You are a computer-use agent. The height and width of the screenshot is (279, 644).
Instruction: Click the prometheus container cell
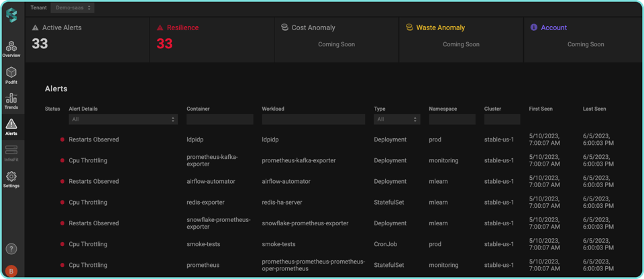(x=203, y=265)
